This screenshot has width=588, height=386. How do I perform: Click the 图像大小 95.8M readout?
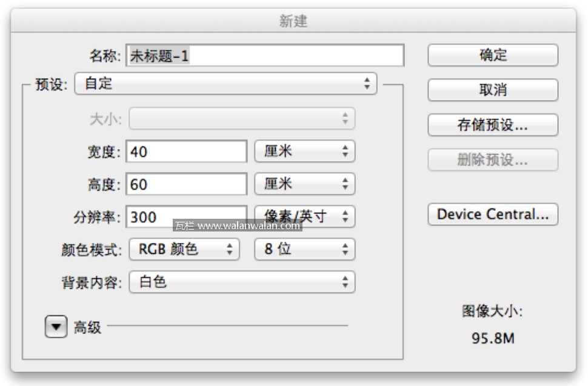tap(492, 338)
